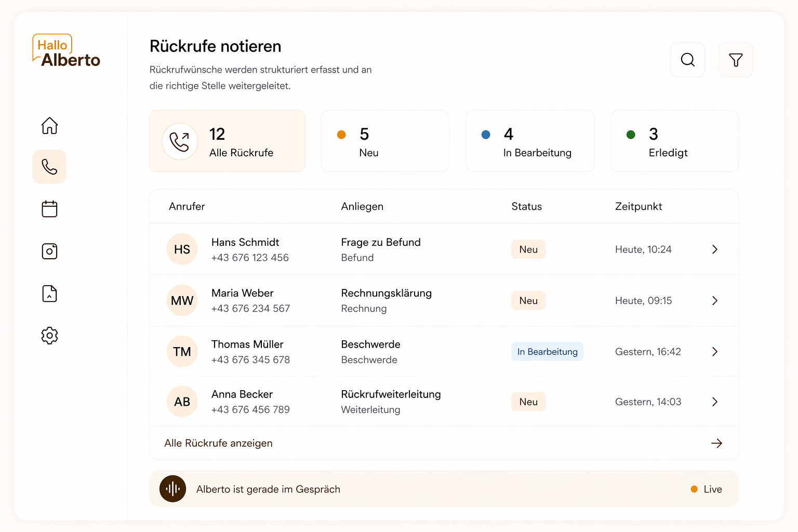The height and width of the screenshot is (532, 798).
Task: Show the Erledigt callbacks card
Action: pyautogui.click(x=674, y=141)
